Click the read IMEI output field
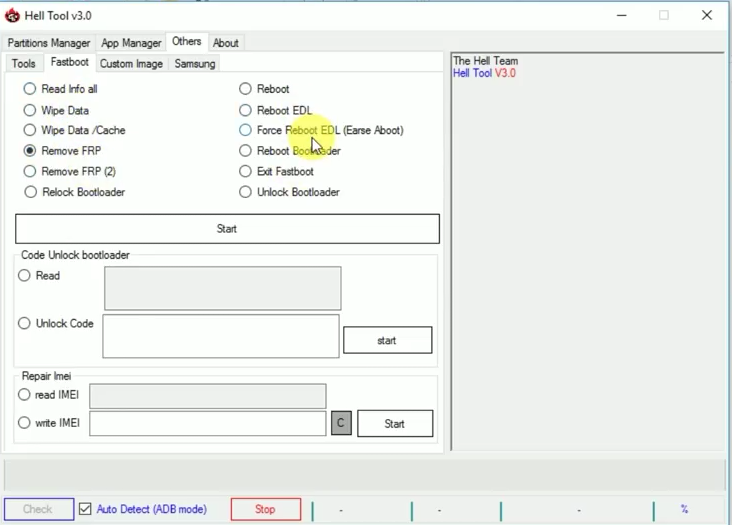This screenshot has height=525, width=732. pyautogui.click(x=208, y=396)
